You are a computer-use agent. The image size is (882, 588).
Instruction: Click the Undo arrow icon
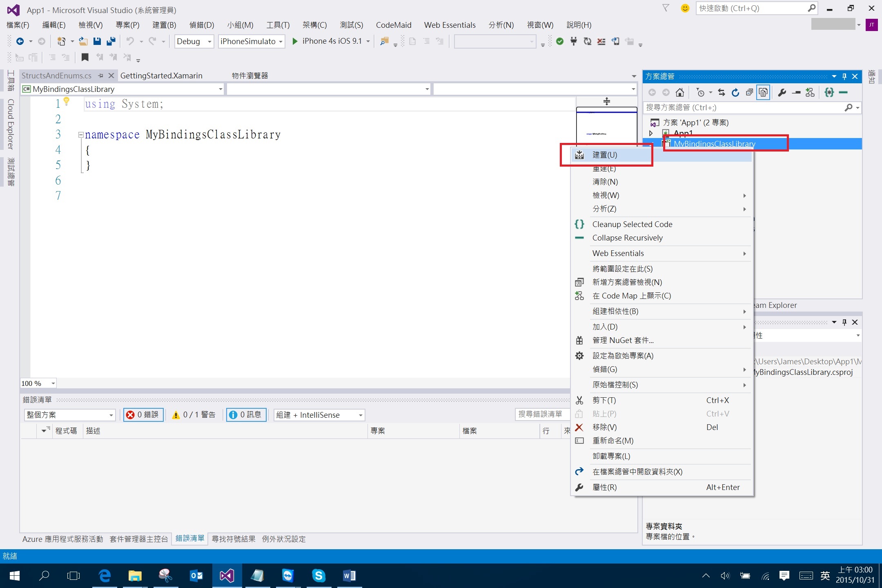coord(130,41)
